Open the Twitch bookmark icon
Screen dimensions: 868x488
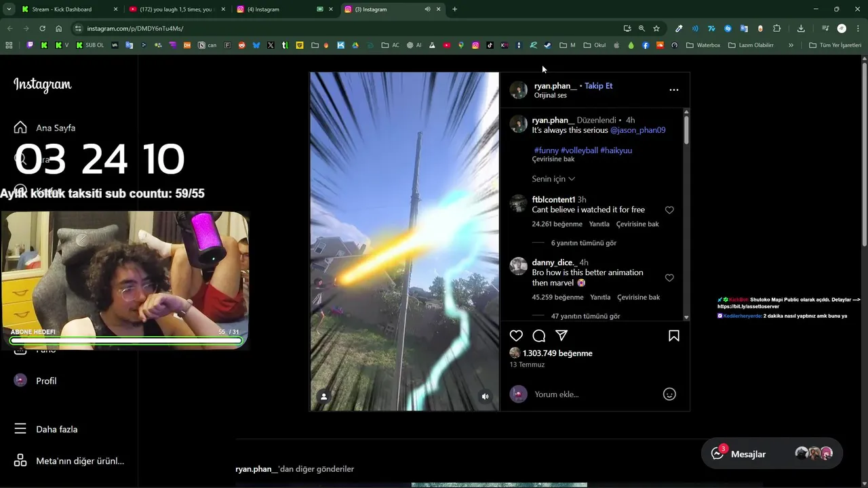(30, 45)
